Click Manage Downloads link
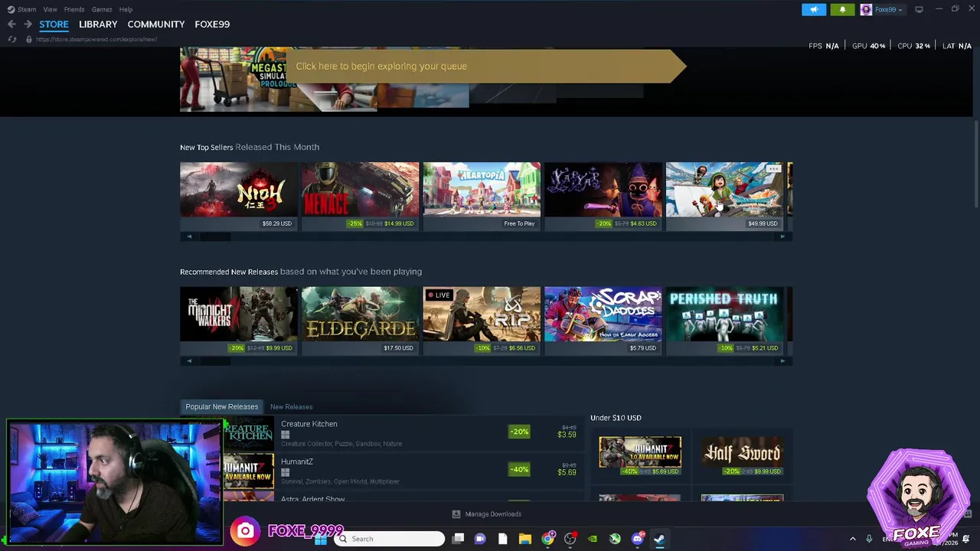The width and height of the screenshot is (980, 551). pyautogui.click(x=493, y=514)
